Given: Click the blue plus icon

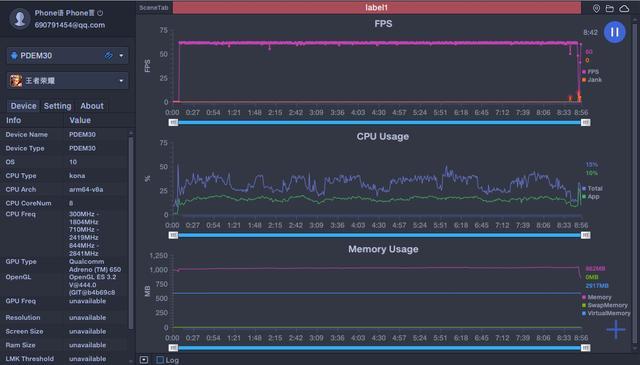Looking at the screenshot, I should [x=616, y=329].
